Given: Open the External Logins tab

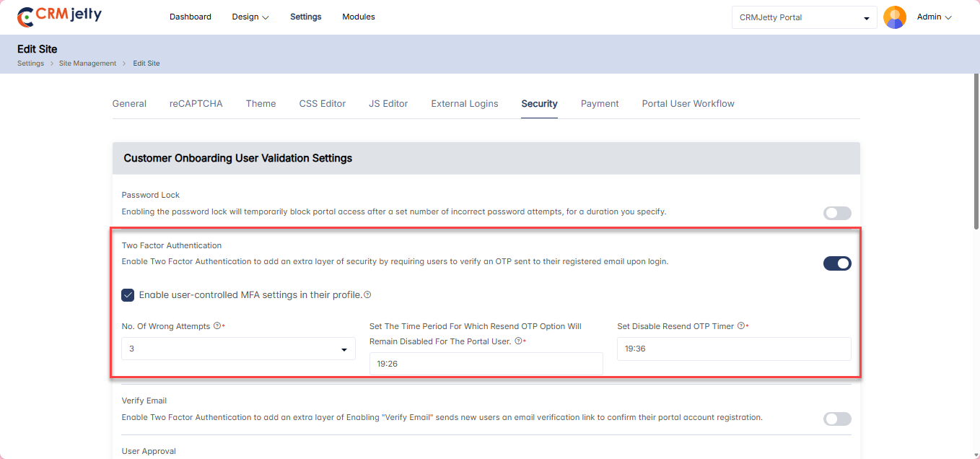Looking at the screenshot, I should [x=464, y=103].
